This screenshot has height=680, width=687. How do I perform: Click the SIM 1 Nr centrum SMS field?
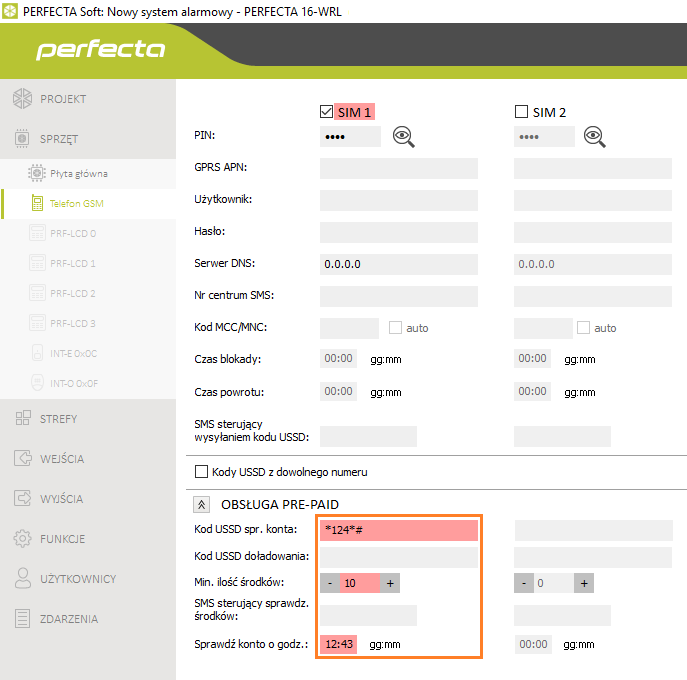(x=399, y=297)
